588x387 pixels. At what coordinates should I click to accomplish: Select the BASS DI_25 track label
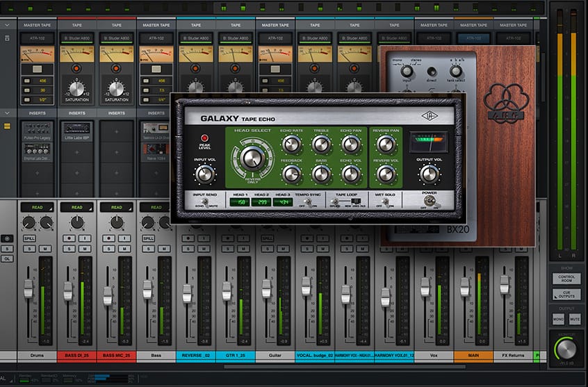[x=77, y=355]
